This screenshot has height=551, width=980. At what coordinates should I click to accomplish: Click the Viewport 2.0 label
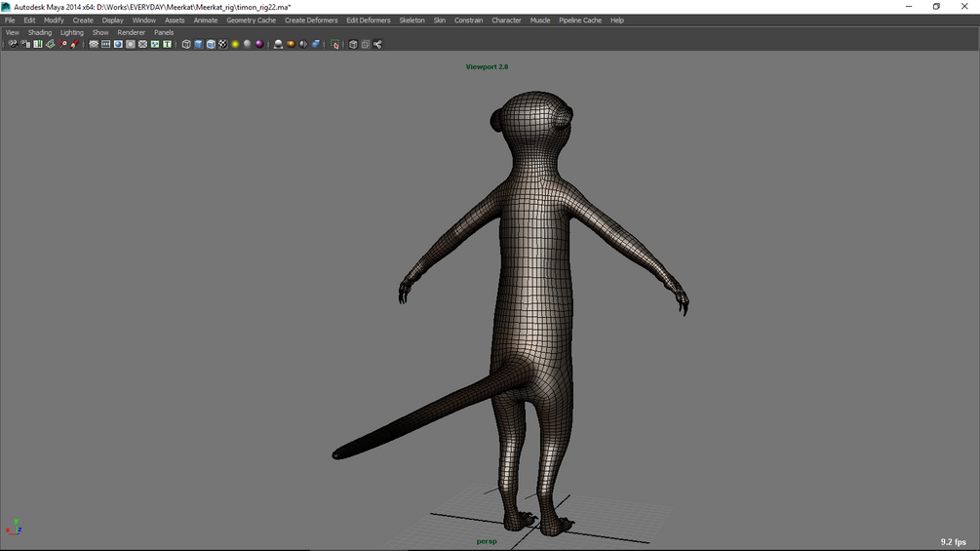click(487, 67)
